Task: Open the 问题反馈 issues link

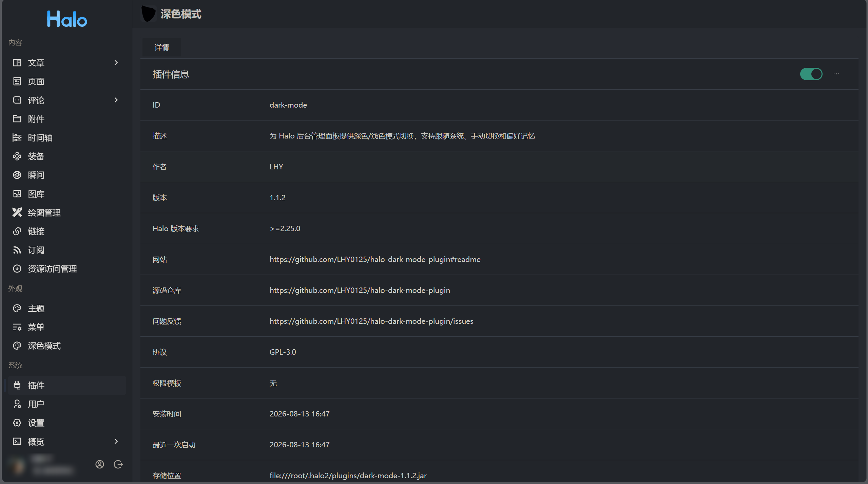Action: pos(371,321)
